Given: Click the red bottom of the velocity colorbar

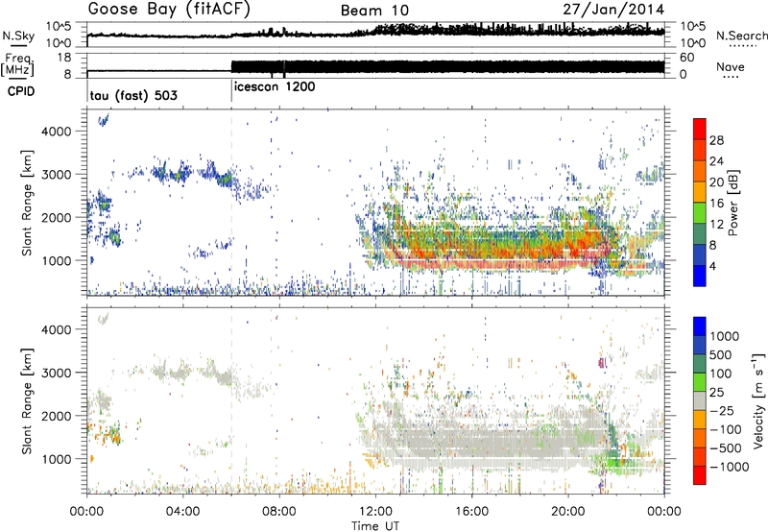Looking at the screenshot, I should [x=700, y=475].
